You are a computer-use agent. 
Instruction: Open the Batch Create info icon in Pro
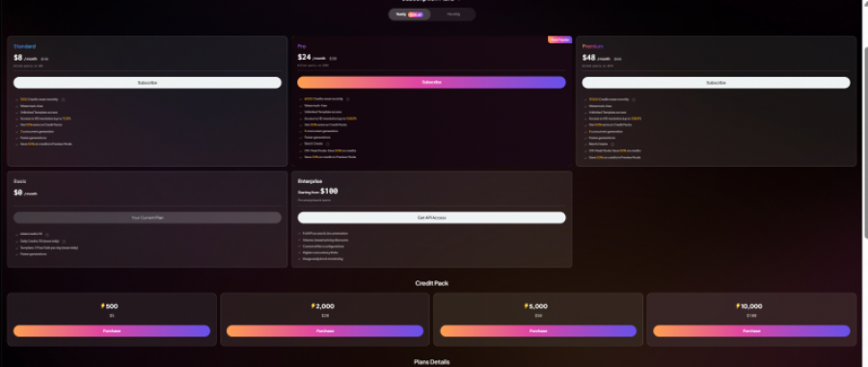(328, 144)
